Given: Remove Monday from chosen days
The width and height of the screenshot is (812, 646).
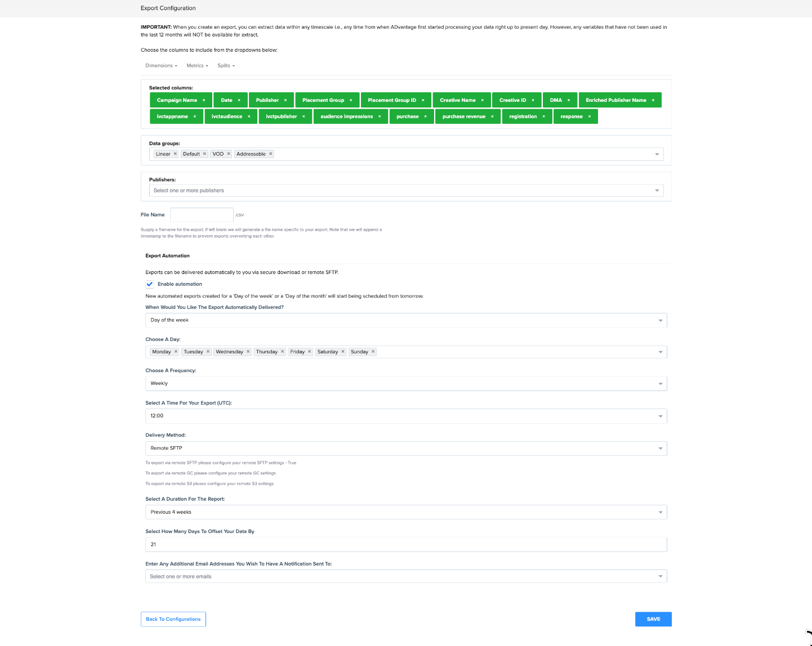Looking at the screenshot, I should (x=176, y=352).
